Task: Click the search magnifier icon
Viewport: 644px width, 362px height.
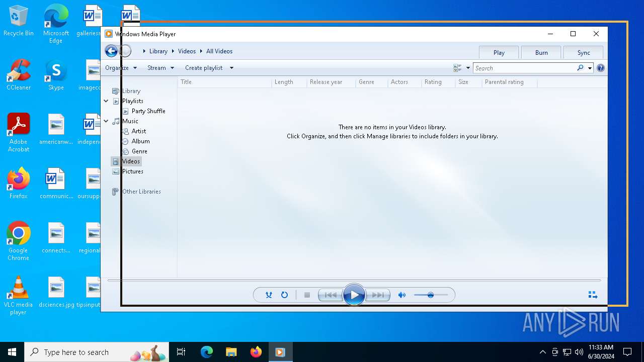Action: (580, 68)
